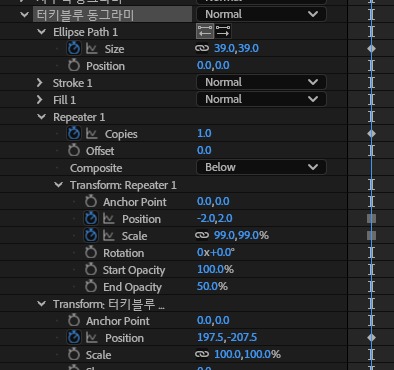Screen dimensions: 394x370
Task: Click the graph icon next to Size
Action: coord(92,49)
